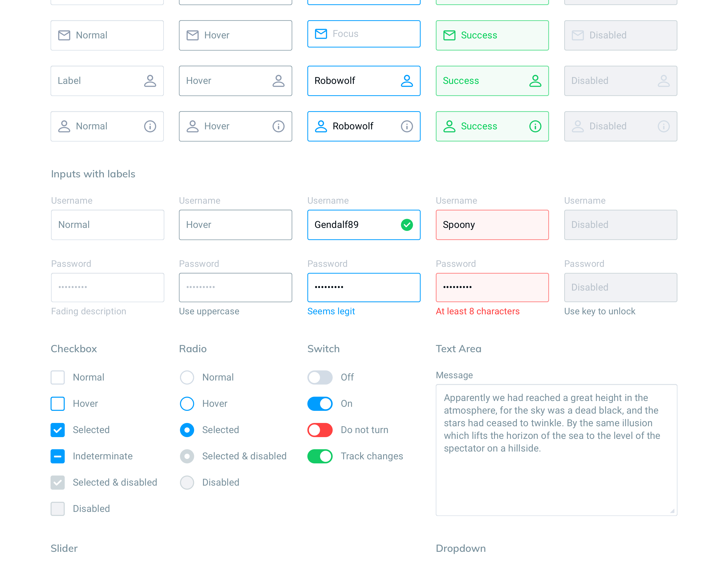Toggle the Indeterminate checkbox

click(x=58, y=456)
